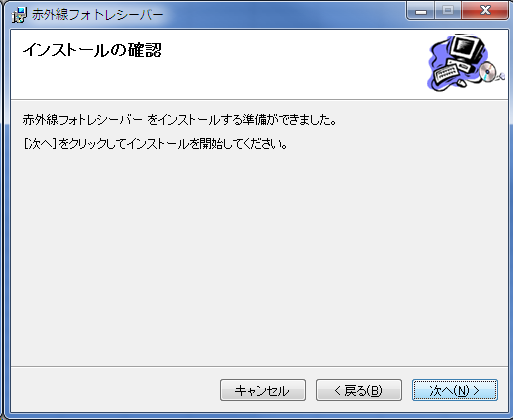This screenshot has width=513, height=420.
Task: Click blank title bar area beside window title
Action: pyautogui.click(x=283, y=13)
